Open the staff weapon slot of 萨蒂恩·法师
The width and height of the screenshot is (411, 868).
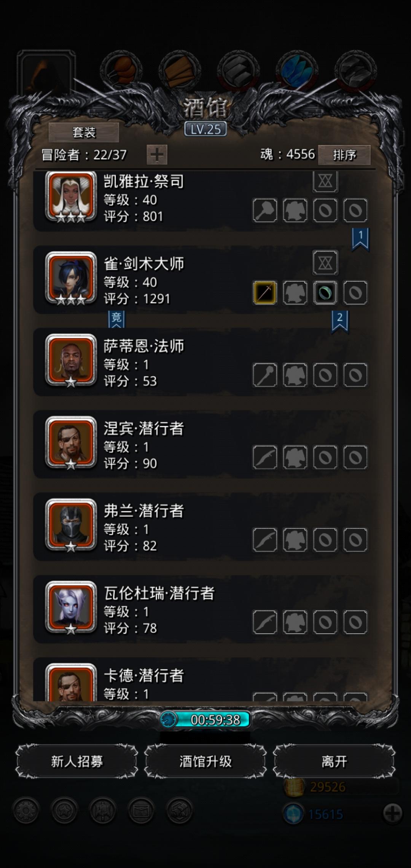pos(265,375)
